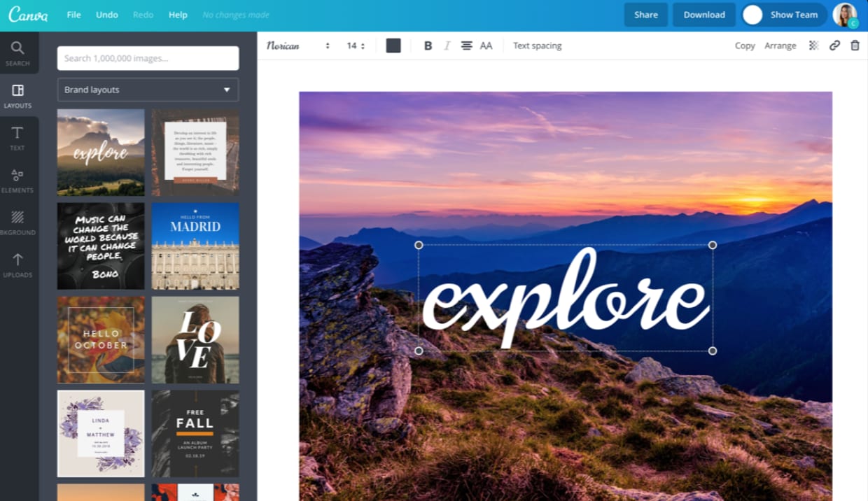Adjust transparency of the text element
This screenshot has height=501, width=868.
pos(813,45)
